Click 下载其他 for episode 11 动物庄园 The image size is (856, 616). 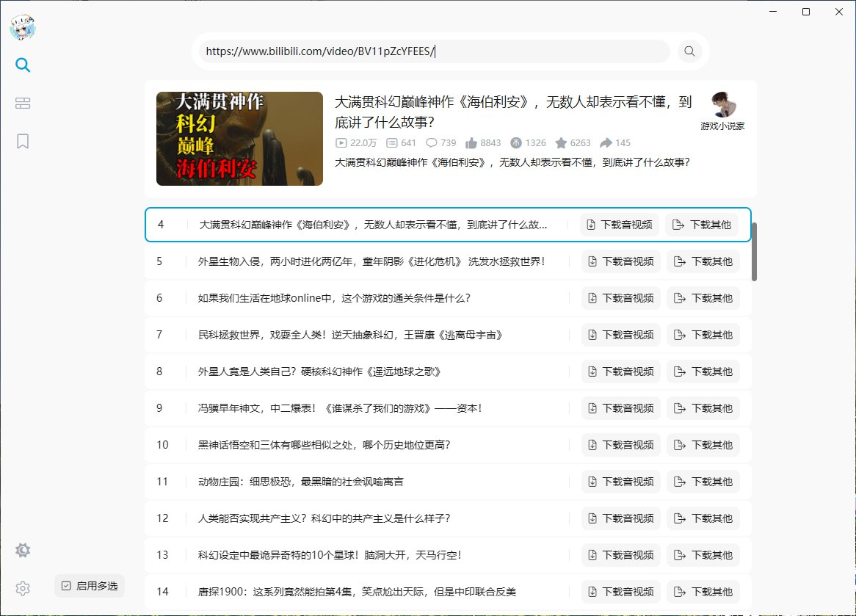coord(703,481)
